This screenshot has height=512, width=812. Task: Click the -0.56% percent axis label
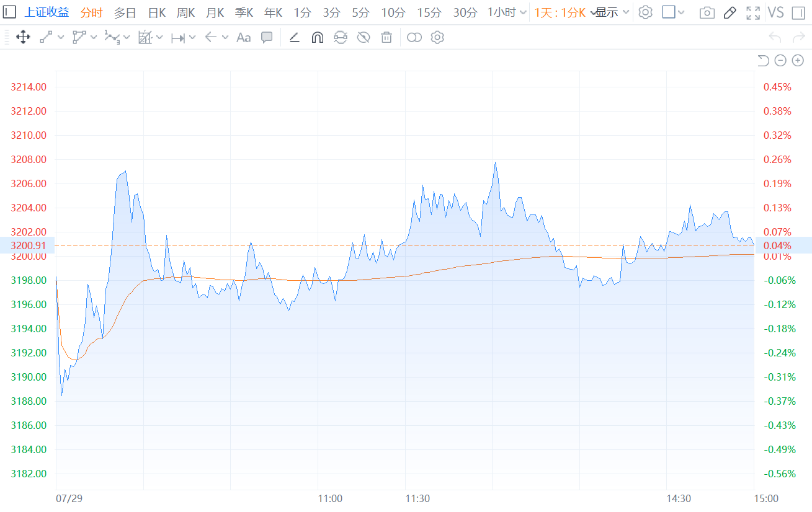point(779,474)
